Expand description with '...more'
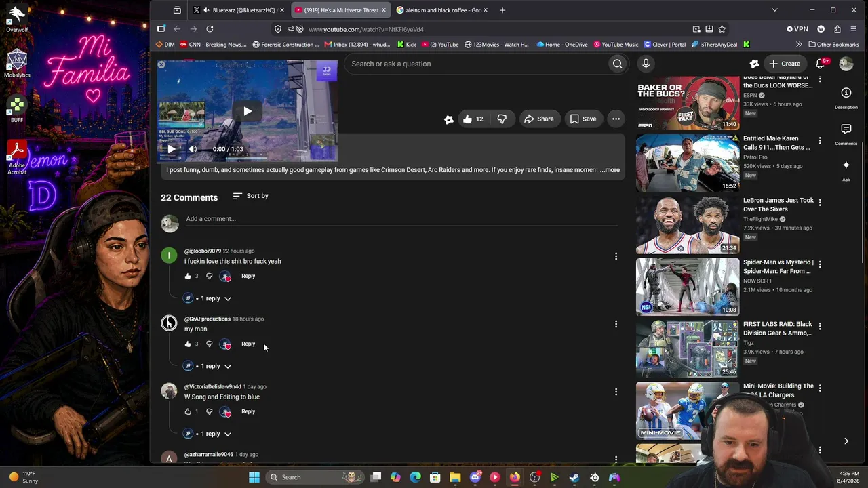This screenshot has width=868, height=488. point(610,170)
